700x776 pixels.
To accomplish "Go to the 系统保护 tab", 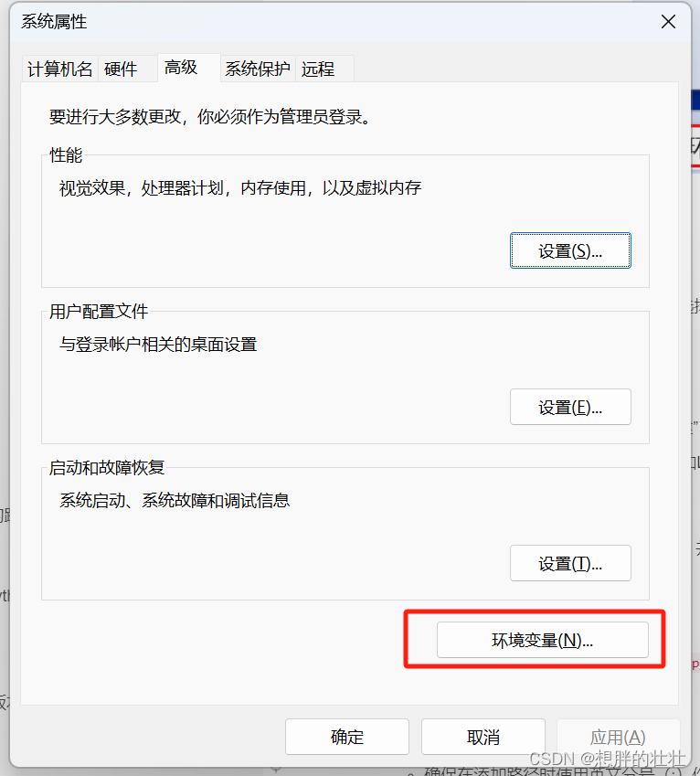I will pos(258,69).
